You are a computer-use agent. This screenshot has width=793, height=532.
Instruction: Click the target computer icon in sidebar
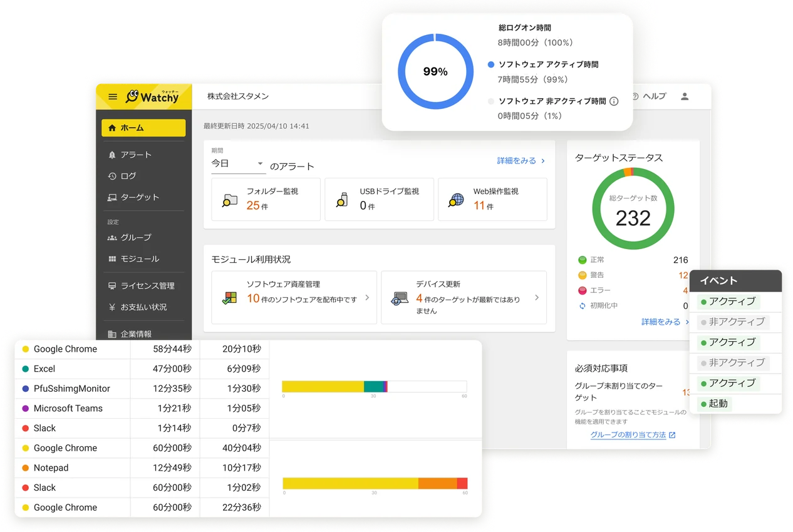click(112, 197)
